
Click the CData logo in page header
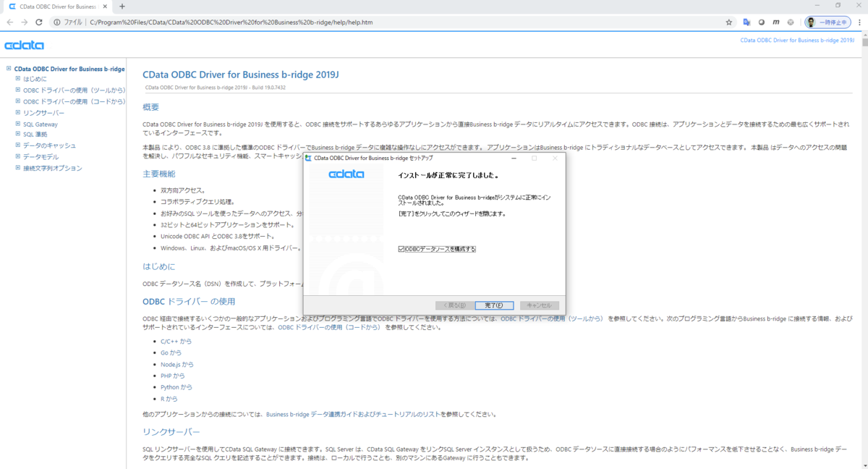point(25,46)
